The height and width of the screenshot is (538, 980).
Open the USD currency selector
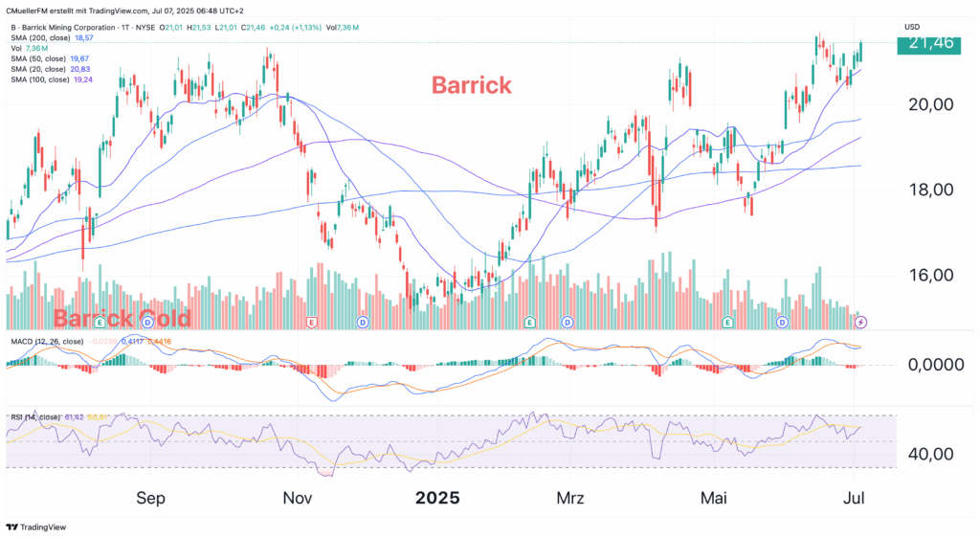(912, 27)
